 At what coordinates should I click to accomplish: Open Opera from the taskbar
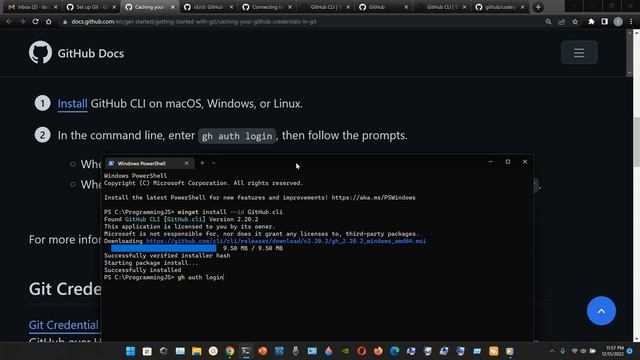point(361,351)
